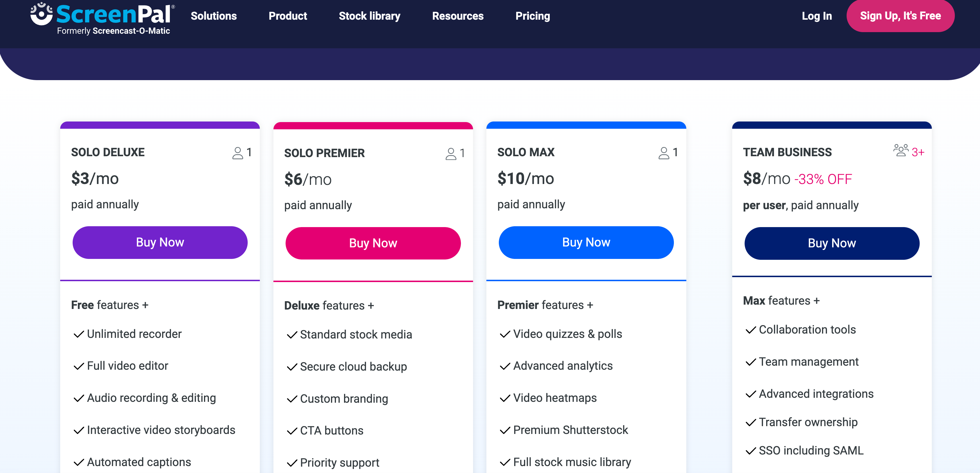
Task: Select Pricing in the navigation bar
Action: [x=533, y=16]
